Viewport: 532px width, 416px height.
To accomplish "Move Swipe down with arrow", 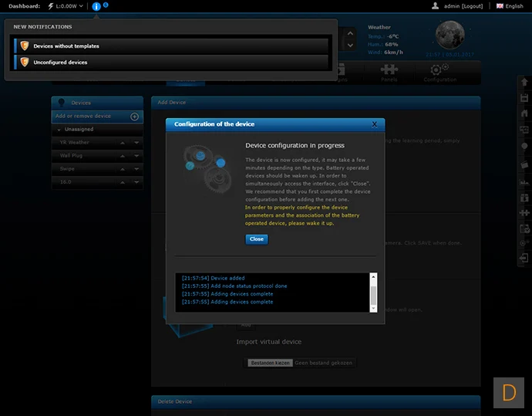I will click(136, 169).
